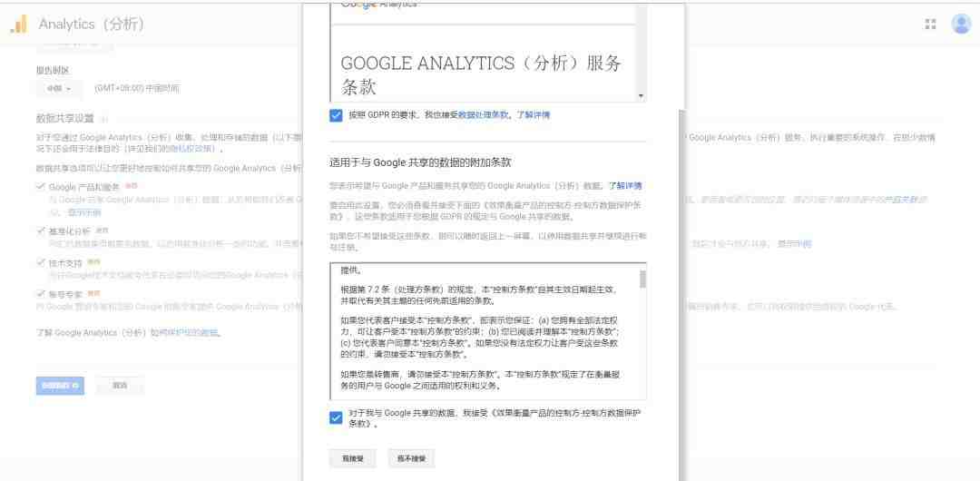Click the 我不接受 button
The width and height of the screenshot is (980, 481).
click(x=411, y=458)
